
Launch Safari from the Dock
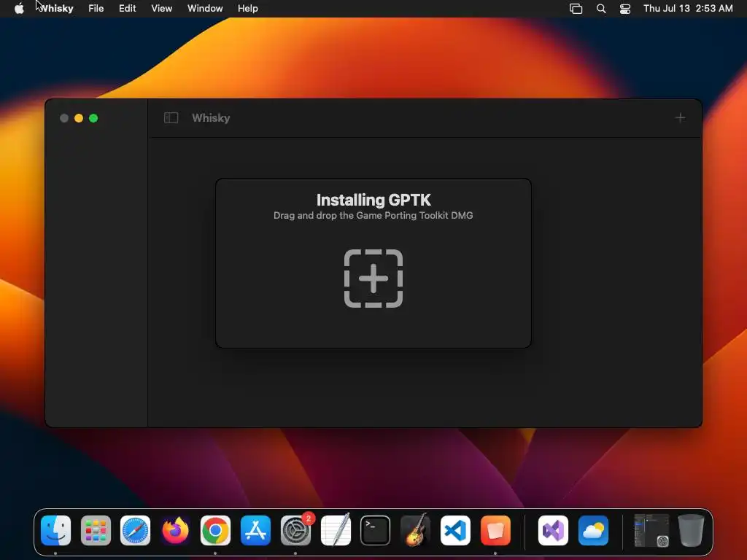135,531
